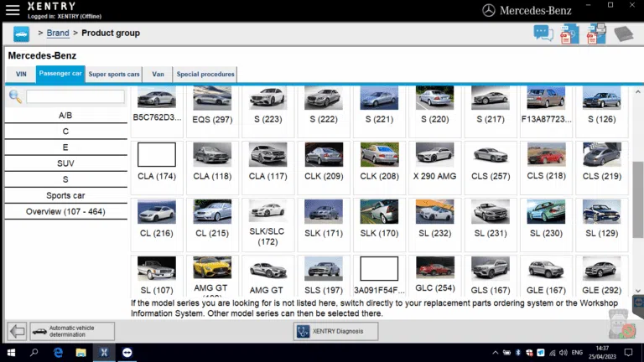
Task: Click the assistant robot icon at the bottom right
Action: pyautogui.click(x=622, y=324)
